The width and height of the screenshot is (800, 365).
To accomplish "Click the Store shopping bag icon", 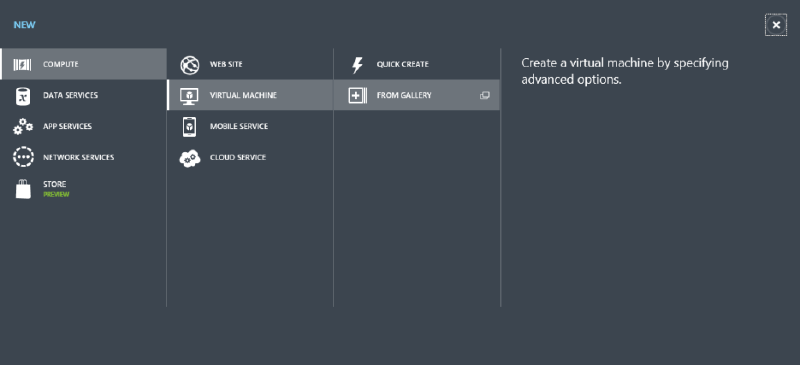I will tap(23, 189).
